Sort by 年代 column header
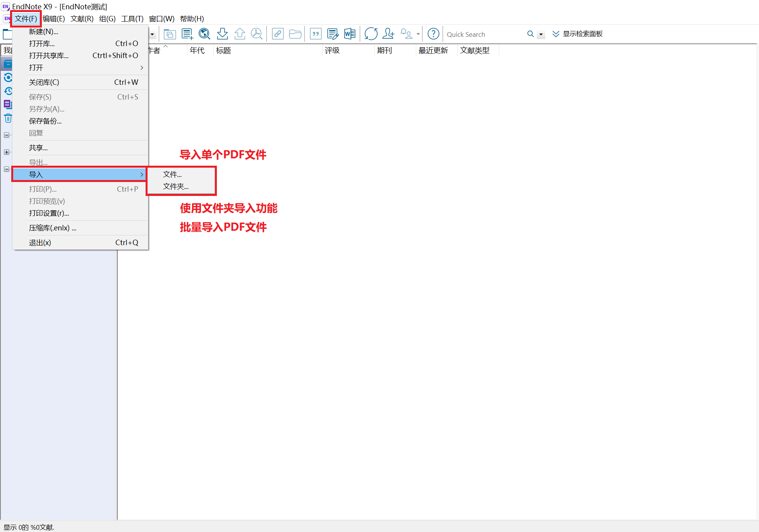 [200, 50]
